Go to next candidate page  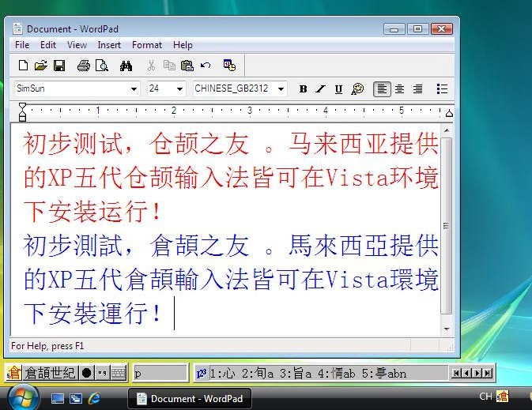tap(477, 373)
